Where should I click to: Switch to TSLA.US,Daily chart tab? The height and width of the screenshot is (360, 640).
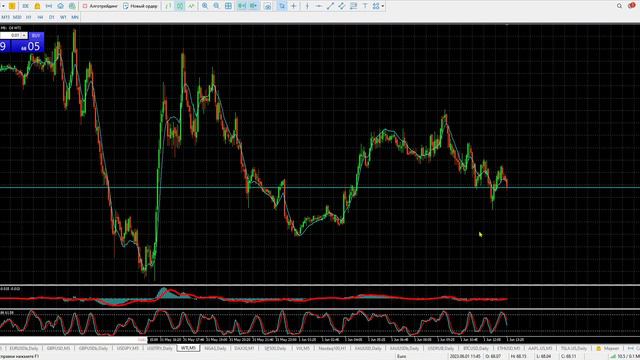coord(573,348)
